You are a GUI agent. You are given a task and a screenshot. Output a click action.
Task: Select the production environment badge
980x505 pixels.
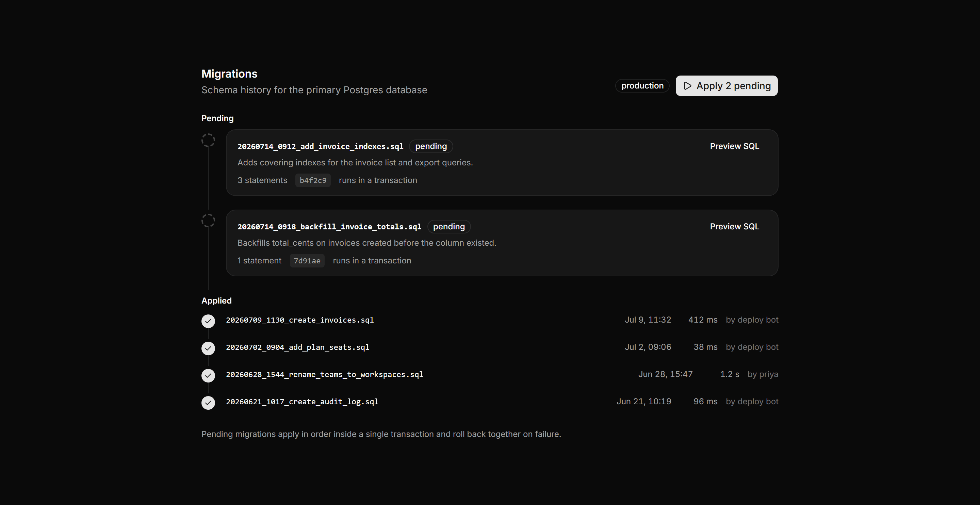(642, 86)
